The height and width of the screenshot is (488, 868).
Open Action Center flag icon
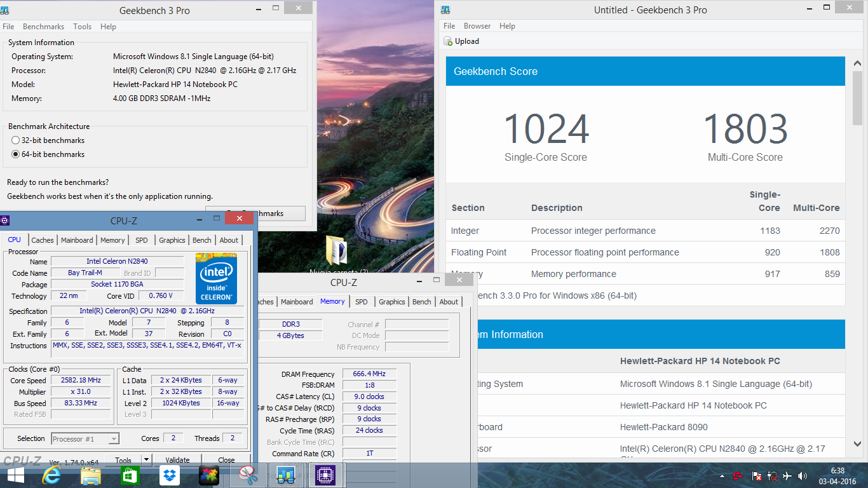(757, 476)
